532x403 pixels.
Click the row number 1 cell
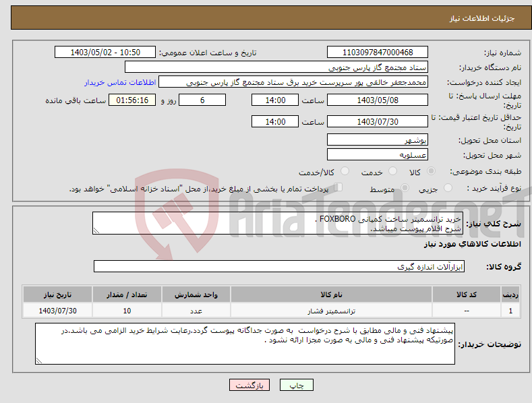pyautogui.click(x=510, y=311)
